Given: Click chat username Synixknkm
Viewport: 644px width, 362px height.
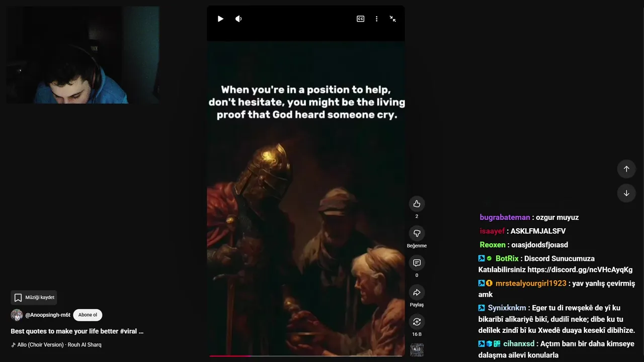Looking at the screenshot, I should 507,307.
